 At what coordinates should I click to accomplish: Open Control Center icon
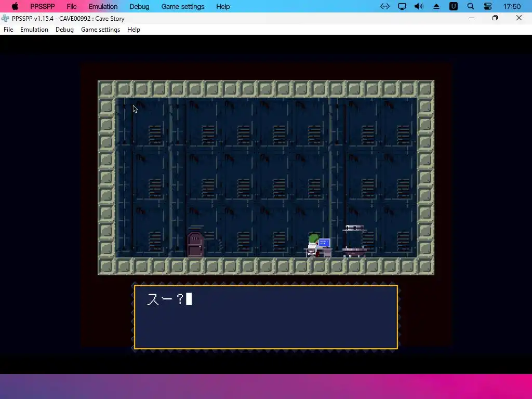[x=488, y=6]
